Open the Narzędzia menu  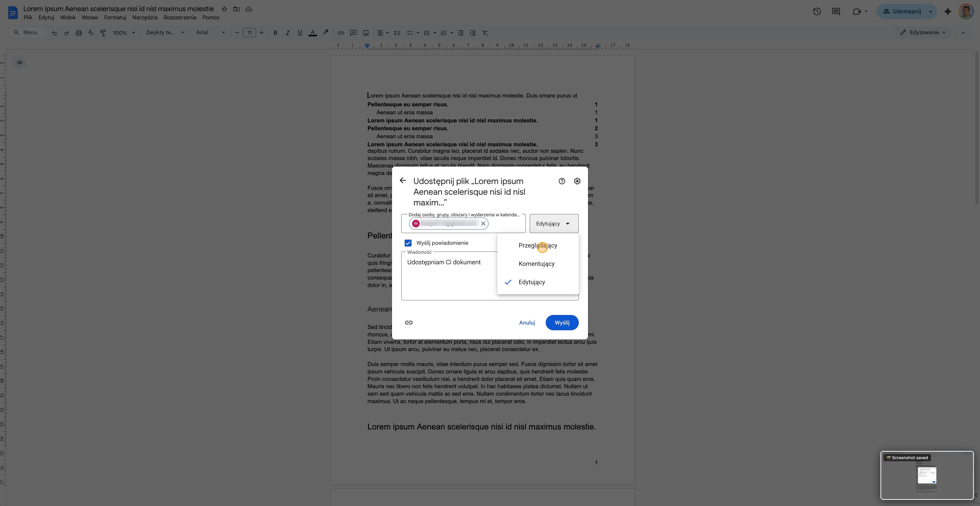point(145,17)
